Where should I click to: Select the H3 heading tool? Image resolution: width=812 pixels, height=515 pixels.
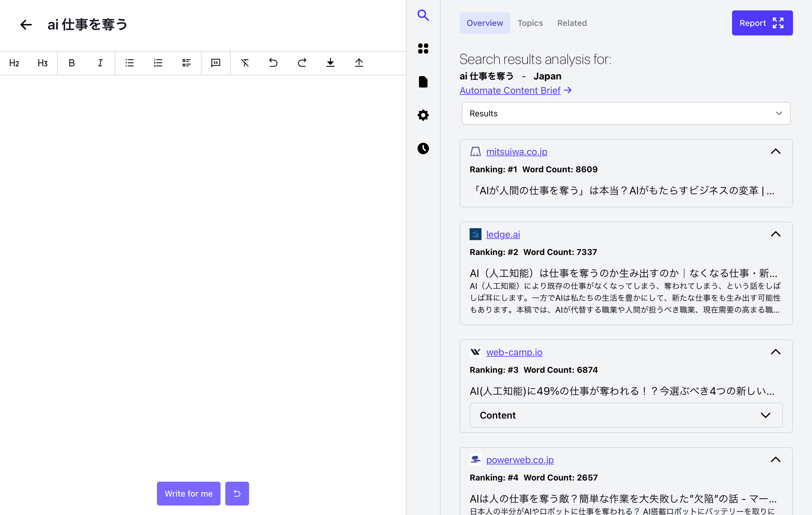tap(43, 63)
